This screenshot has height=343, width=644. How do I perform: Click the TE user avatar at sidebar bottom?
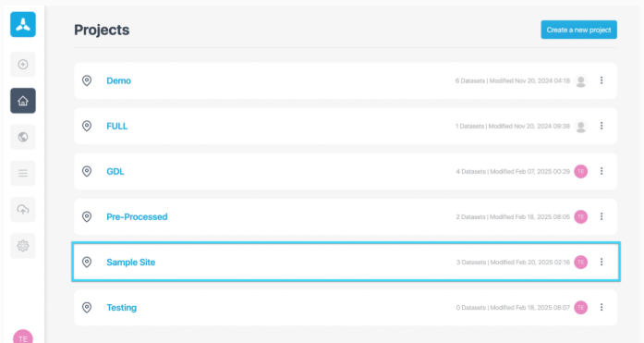pos(23,337)
